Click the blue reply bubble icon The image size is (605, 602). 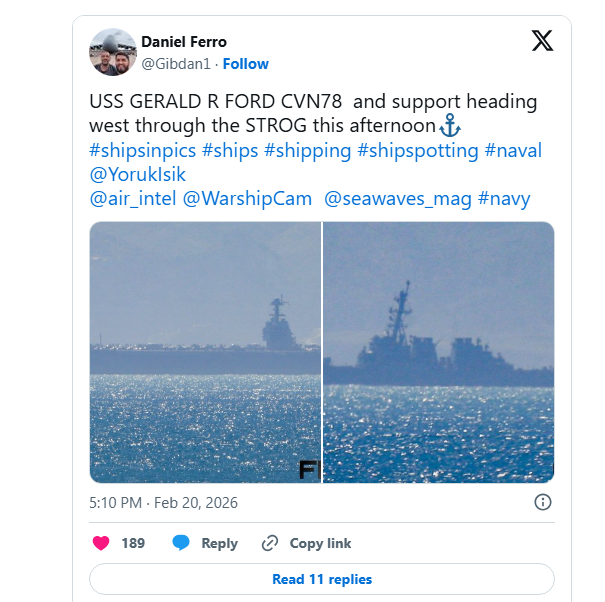pyautogui.click(x=181, y=543)
